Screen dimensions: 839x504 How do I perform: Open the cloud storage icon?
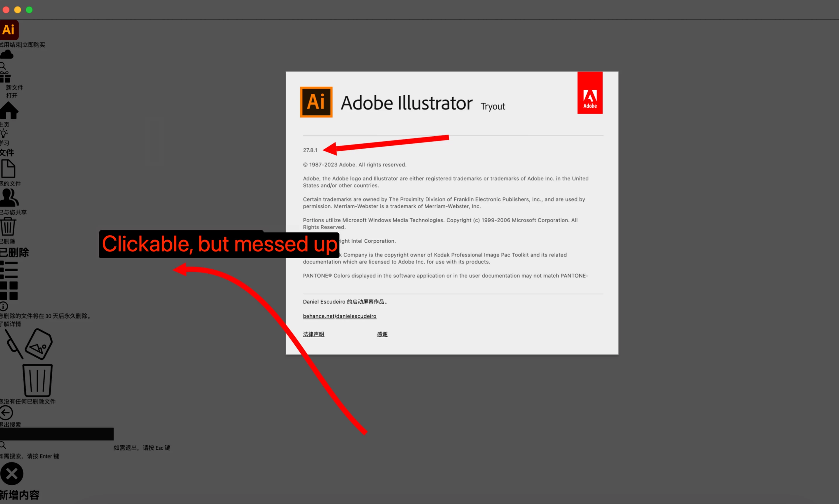click(x=7, y=54)
